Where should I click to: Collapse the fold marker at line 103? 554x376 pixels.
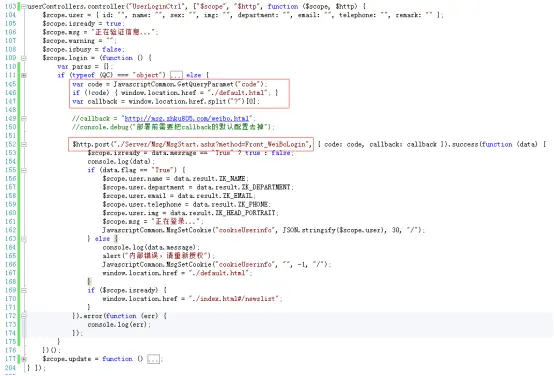tap(24, 6)
